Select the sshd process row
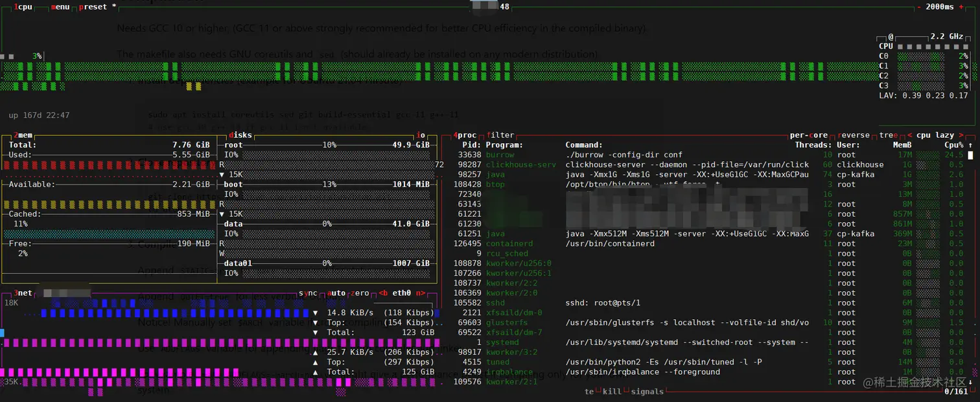 [x=710, y=302]
